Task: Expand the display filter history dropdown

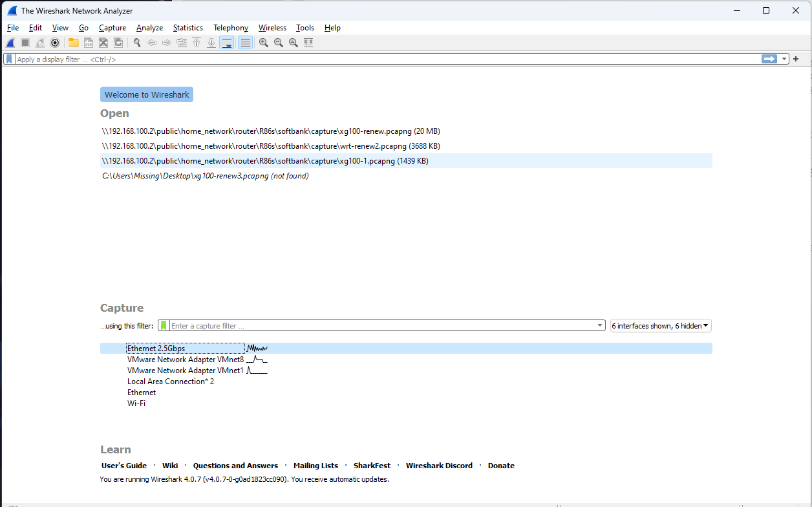Action: [x=785, y=59]
